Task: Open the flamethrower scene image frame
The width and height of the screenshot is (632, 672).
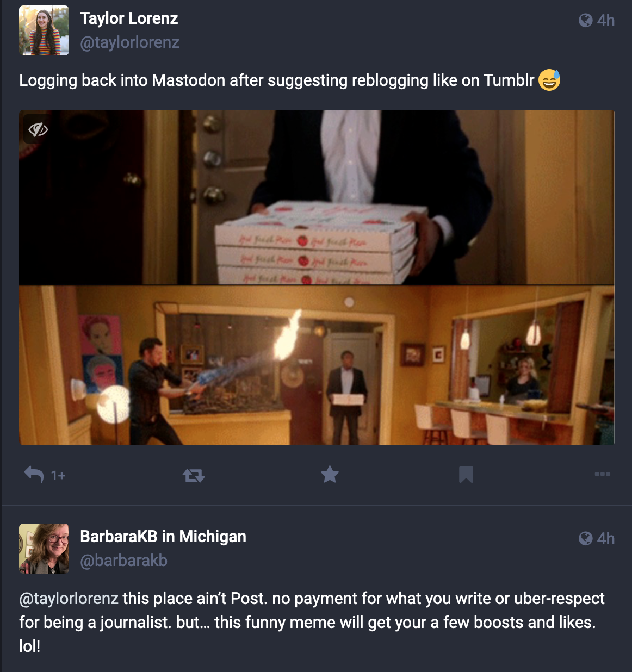Action: [x=317, y=365]
